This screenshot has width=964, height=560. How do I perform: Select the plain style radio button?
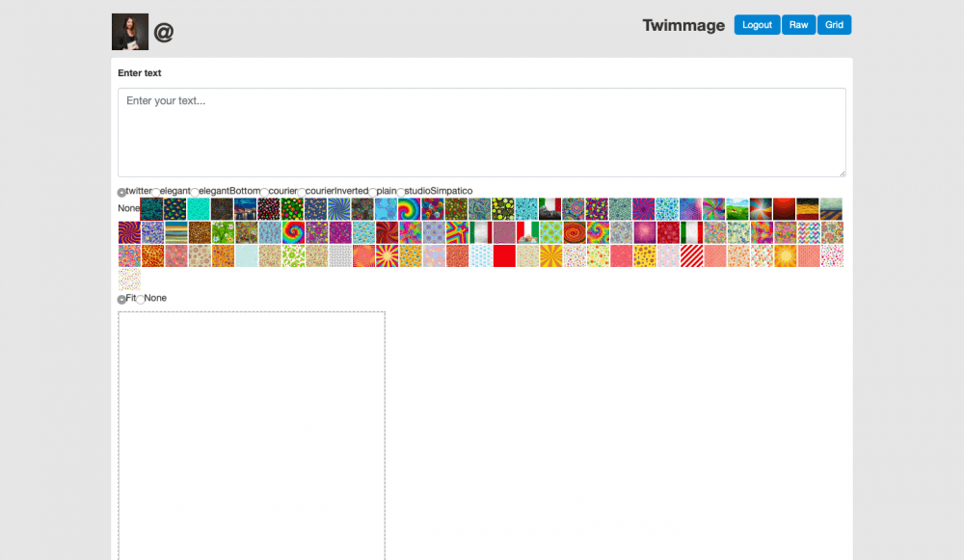372,192
